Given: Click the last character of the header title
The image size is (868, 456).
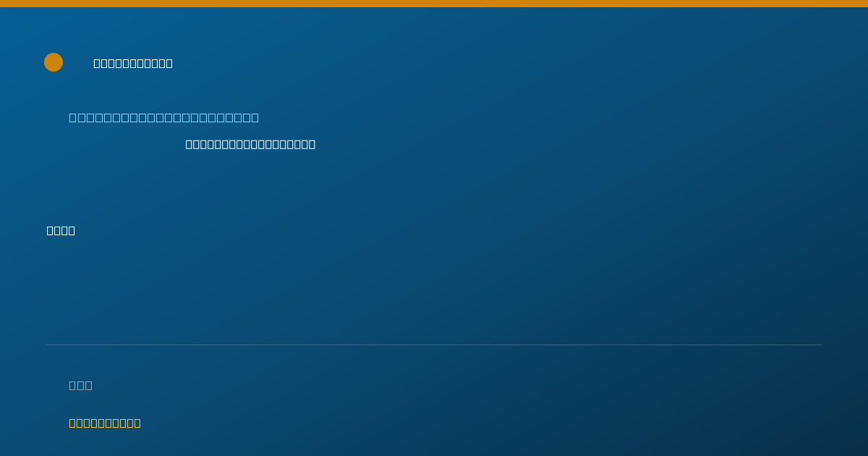Looking at the screenshot, I should 169,63.
